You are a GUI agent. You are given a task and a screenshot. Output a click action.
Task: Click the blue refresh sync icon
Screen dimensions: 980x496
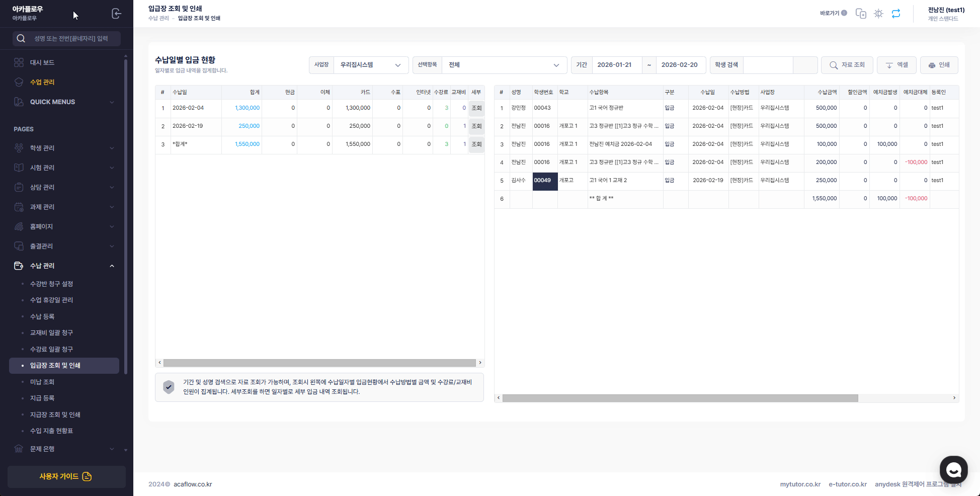[x=896, y=14]
